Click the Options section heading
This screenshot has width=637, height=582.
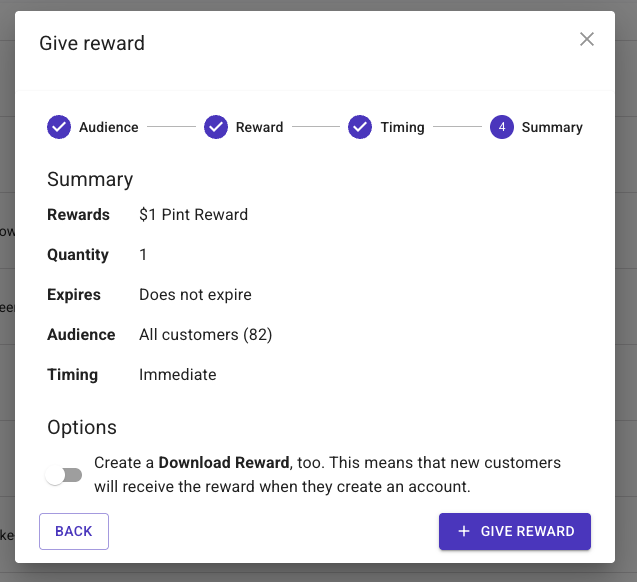82,427
